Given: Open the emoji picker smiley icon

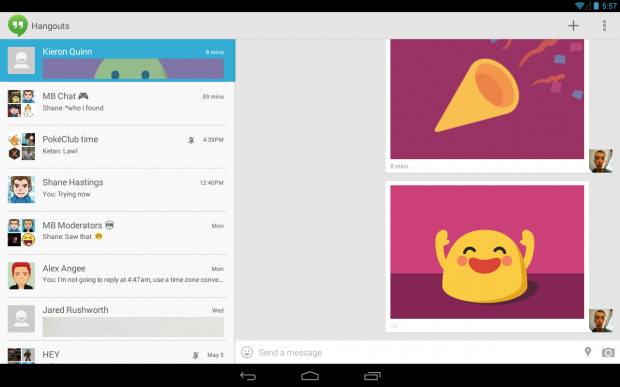Looking at the screenshot, I should [x=247, y=352].
